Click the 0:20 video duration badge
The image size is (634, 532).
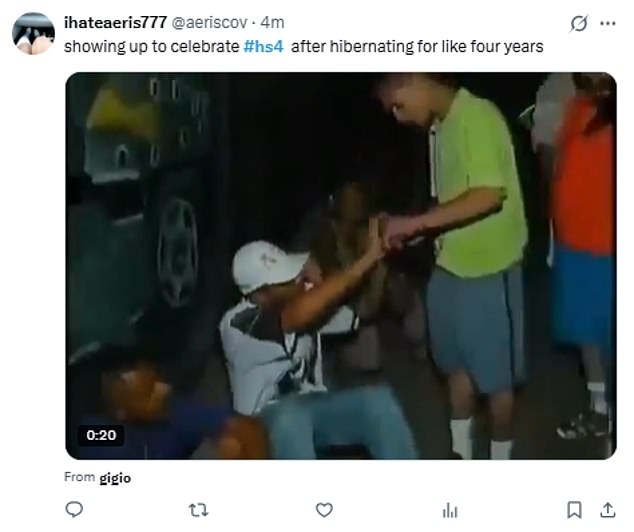coord(101,435)
